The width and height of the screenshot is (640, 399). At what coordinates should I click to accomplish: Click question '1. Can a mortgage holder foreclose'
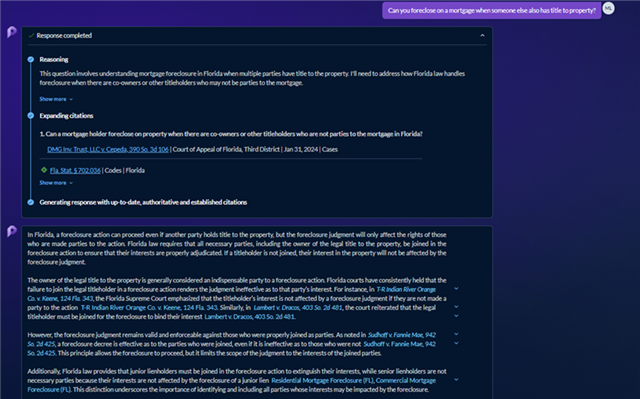(231, 134)
